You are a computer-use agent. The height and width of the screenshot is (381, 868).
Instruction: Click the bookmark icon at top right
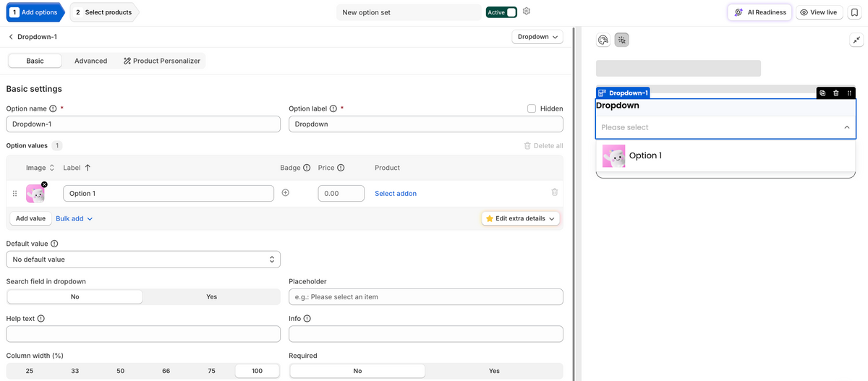[x=854, y=12]
